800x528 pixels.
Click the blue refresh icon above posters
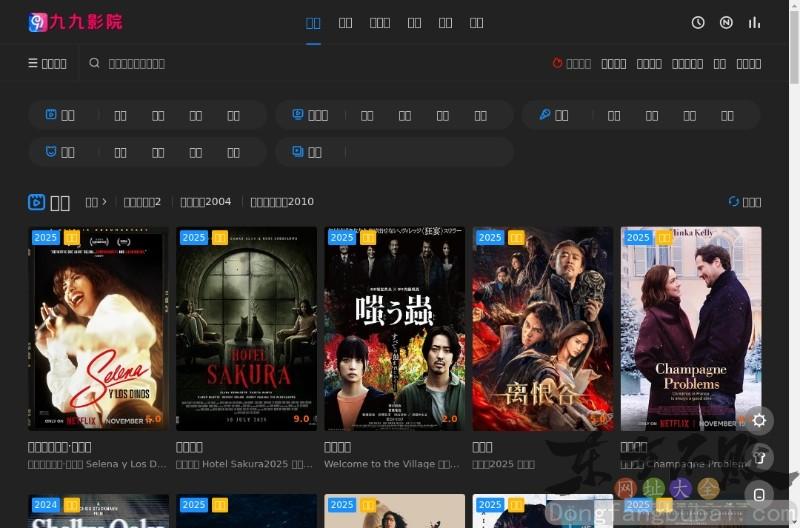point(734,201)
